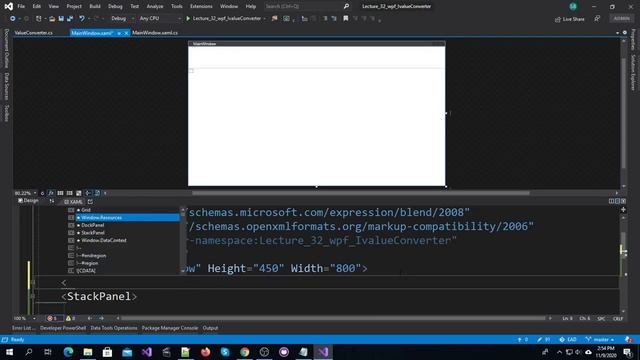The height and width of the screenshot is (360, 640).
Task: Open the Help menu
Action: (x=251, y=7)
